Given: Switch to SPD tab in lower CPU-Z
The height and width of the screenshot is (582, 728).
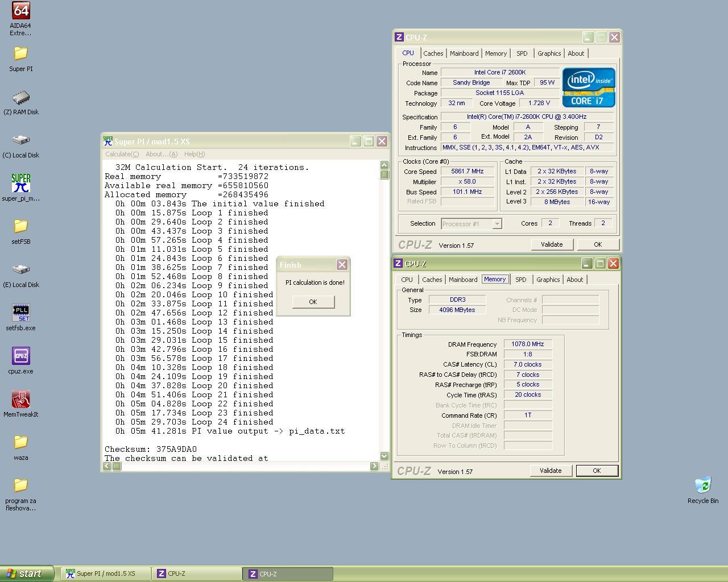Looking at the screenshot, I should [520, 280].
